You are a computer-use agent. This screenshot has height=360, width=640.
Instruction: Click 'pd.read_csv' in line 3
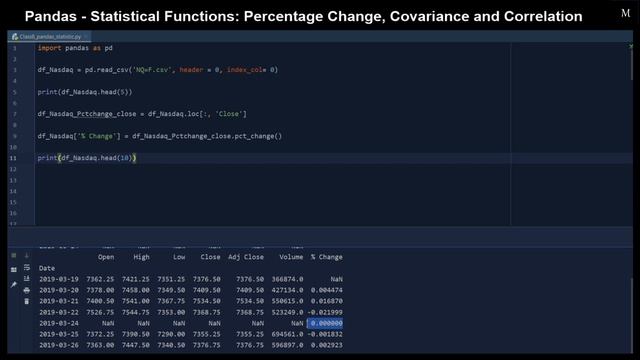point(107,70)
